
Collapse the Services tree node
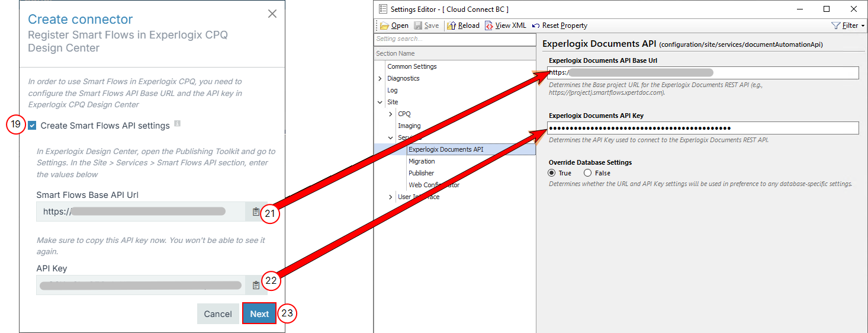(390, 137)
